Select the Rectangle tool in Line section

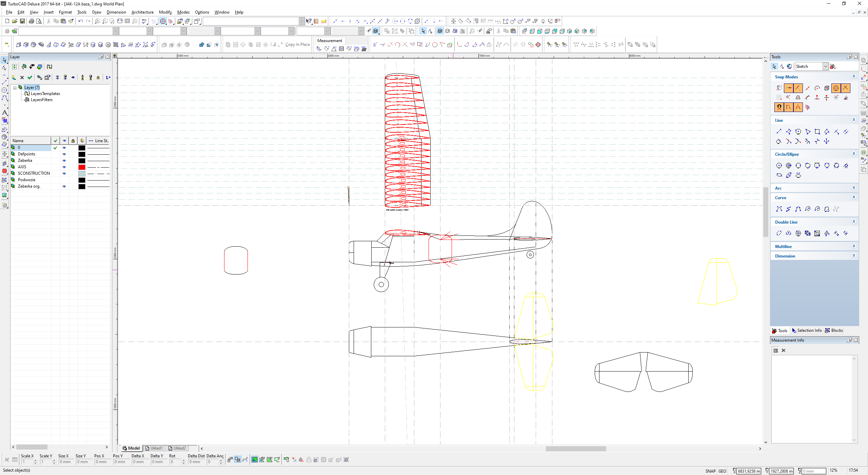point(817,132)
